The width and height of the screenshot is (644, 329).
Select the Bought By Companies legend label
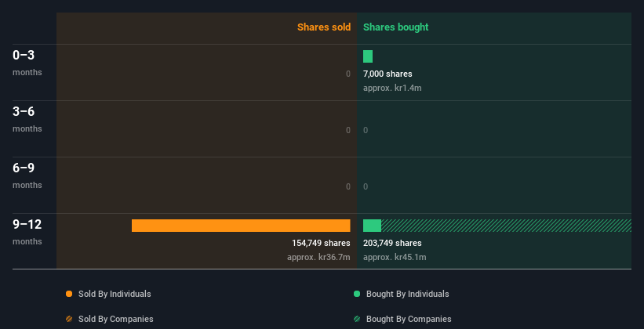[x=409, y=319]
